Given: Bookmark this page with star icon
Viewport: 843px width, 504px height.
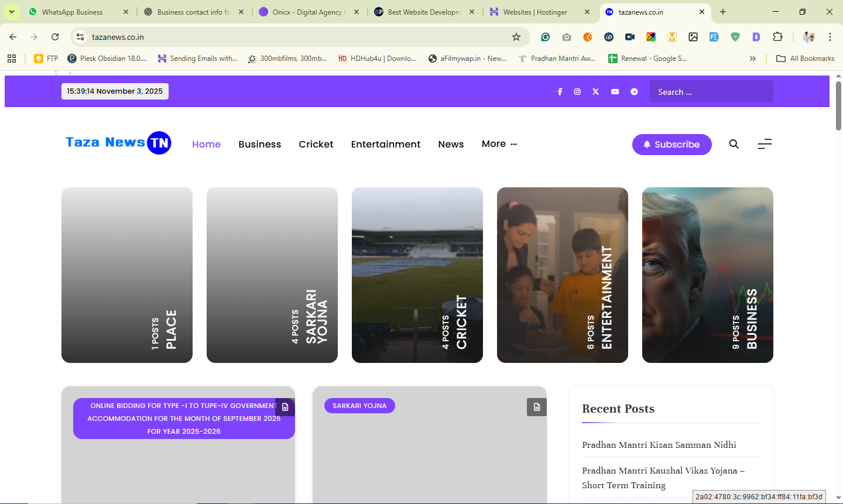Looking at the screenshot, I should [x=516, y=37].
